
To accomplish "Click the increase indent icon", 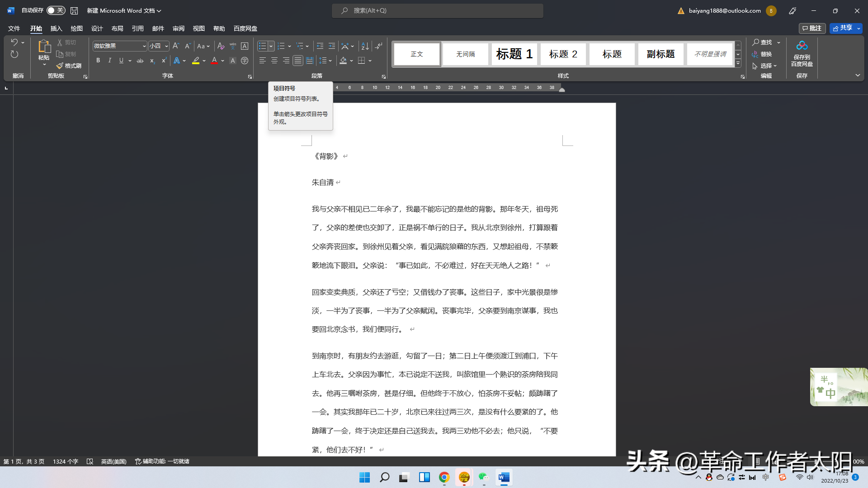I will (332, 46).
